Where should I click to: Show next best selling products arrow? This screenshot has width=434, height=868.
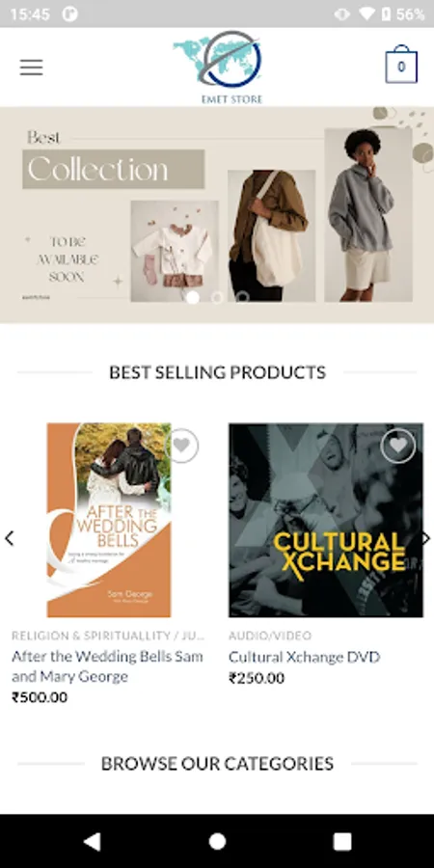coord(425,538)
